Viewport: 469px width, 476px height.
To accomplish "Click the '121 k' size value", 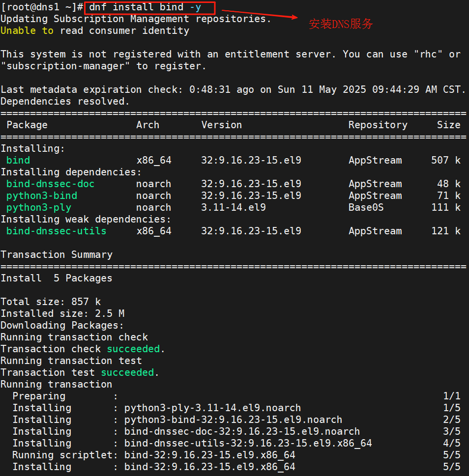I will 446,231.
